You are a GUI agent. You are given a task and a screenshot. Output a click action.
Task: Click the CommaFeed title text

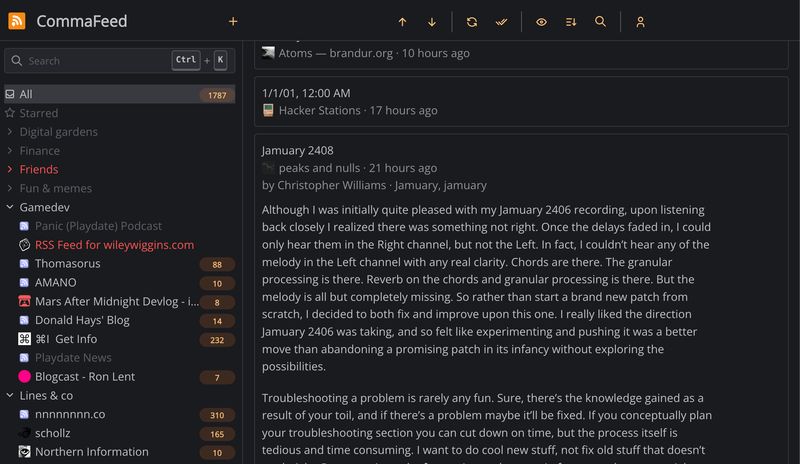point(82,21)
